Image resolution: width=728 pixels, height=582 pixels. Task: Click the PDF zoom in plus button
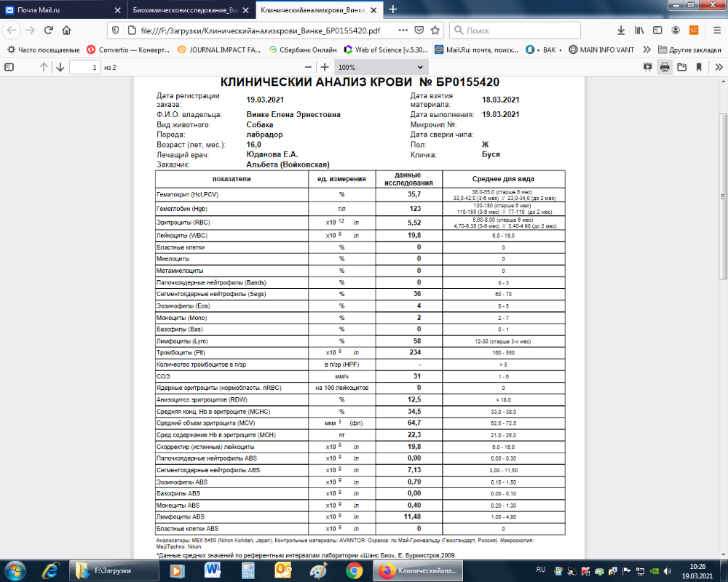tap(325, 67)
